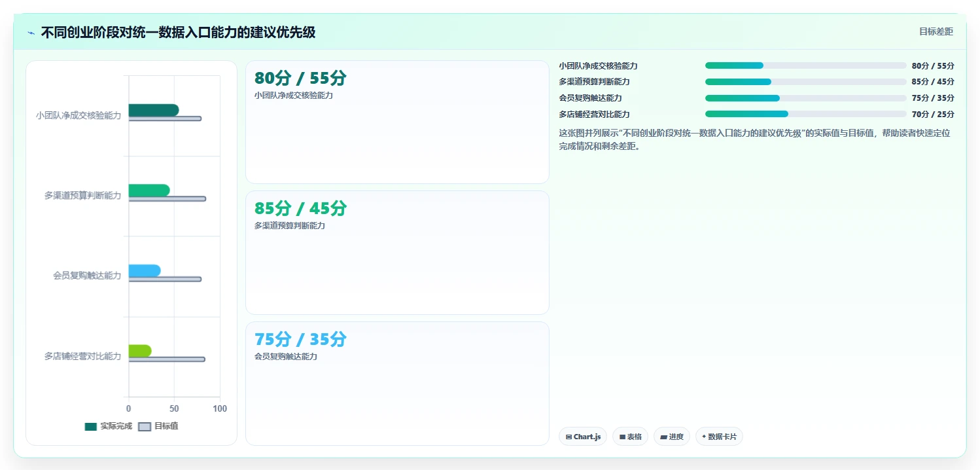Click the 85分 / 45分 value in progress list
Viewport: 980px width, 470px height.
[x=933, y=82]
